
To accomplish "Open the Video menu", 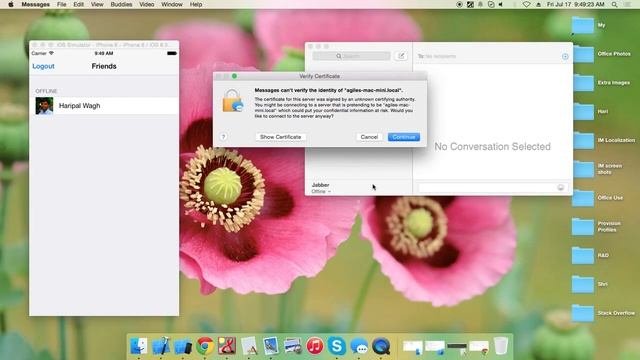I will [x=147, y=4].
